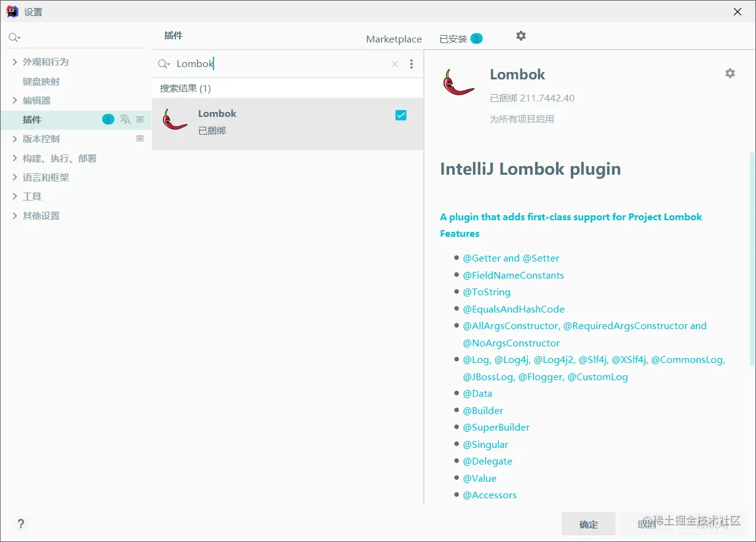
Task: Select 外观和行为 settings category
Action: [46, 62]
